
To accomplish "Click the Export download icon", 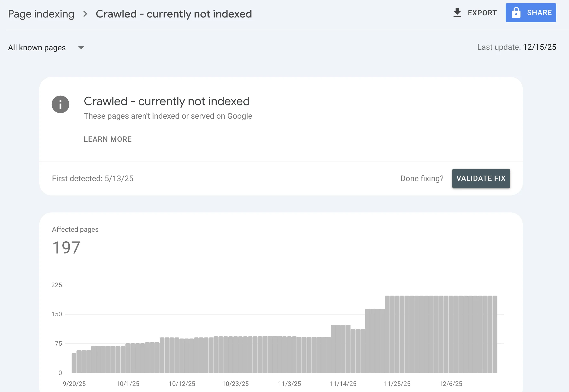I will 457,12.
